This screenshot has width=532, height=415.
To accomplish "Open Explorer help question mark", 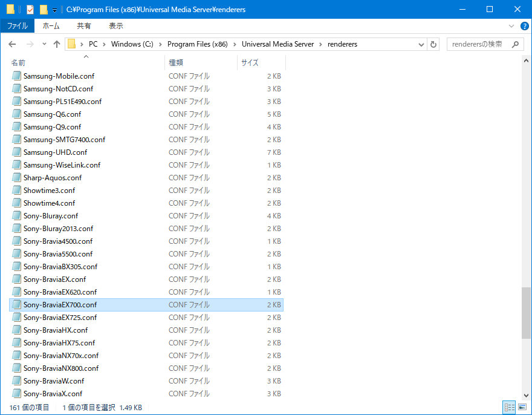I will coord(524,26).
